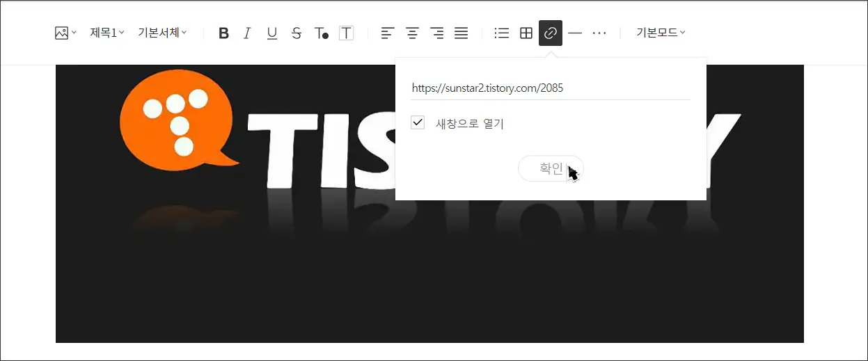
Task: Click the link URL input field
Action: tap(551, 88)
